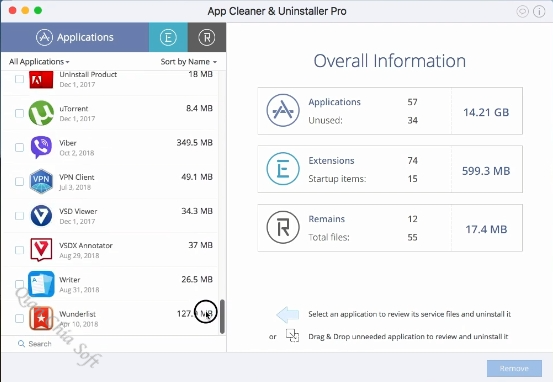The image size is (553, 382).
Task: Open the Sort by Name dropdown
Action: [188, 62]
